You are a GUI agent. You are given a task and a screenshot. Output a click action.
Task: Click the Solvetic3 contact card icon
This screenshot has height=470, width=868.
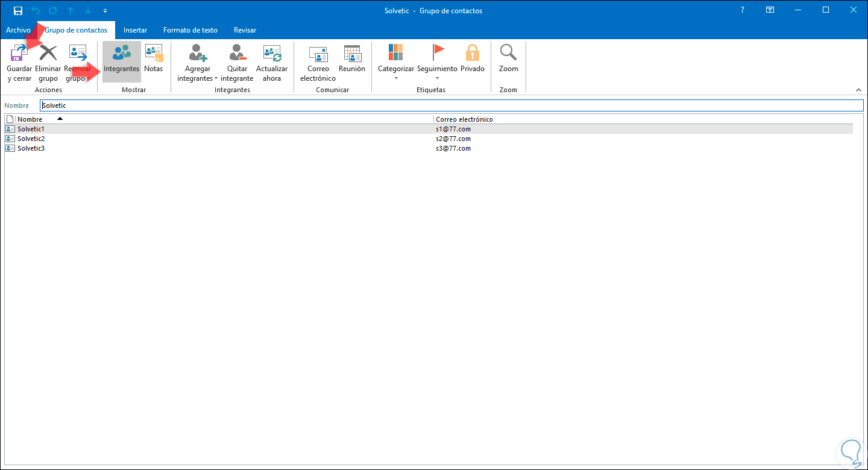(x=10, y=148)
